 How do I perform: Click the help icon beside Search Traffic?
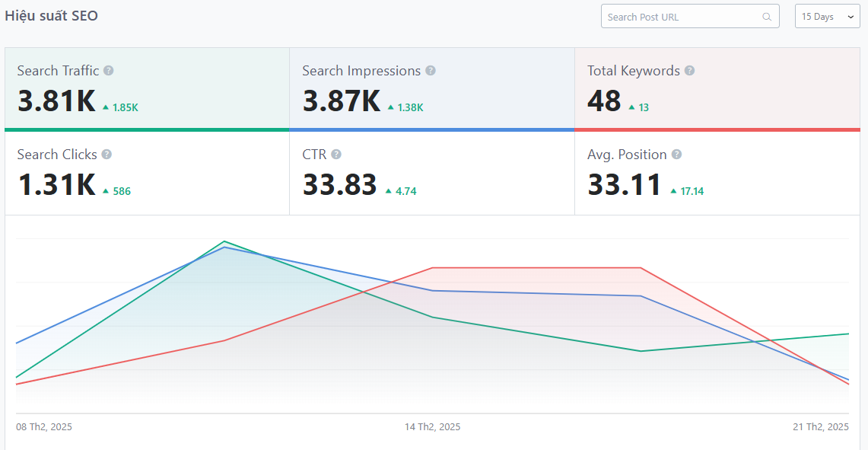coord(109,71)
